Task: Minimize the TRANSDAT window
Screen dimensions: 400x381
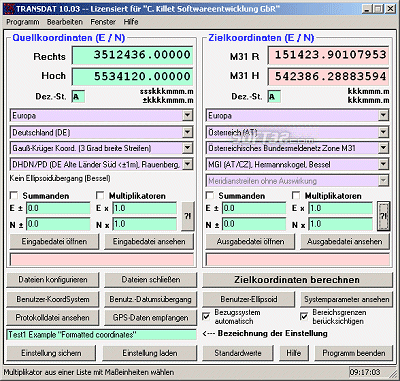Action: [367, 9]
